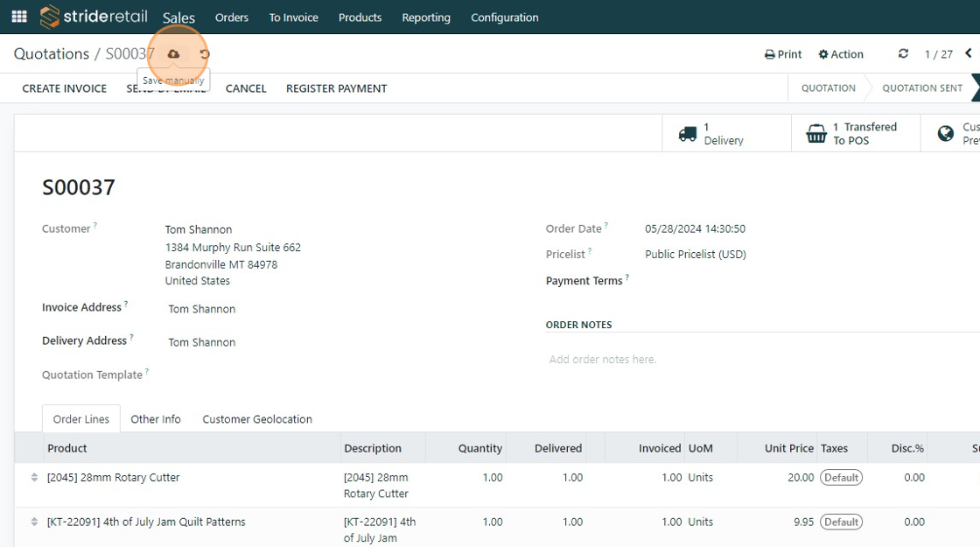Click the Quotations breadcrumb link
The width and height of the screenshot is (980, 547).
tap(52, 54)
